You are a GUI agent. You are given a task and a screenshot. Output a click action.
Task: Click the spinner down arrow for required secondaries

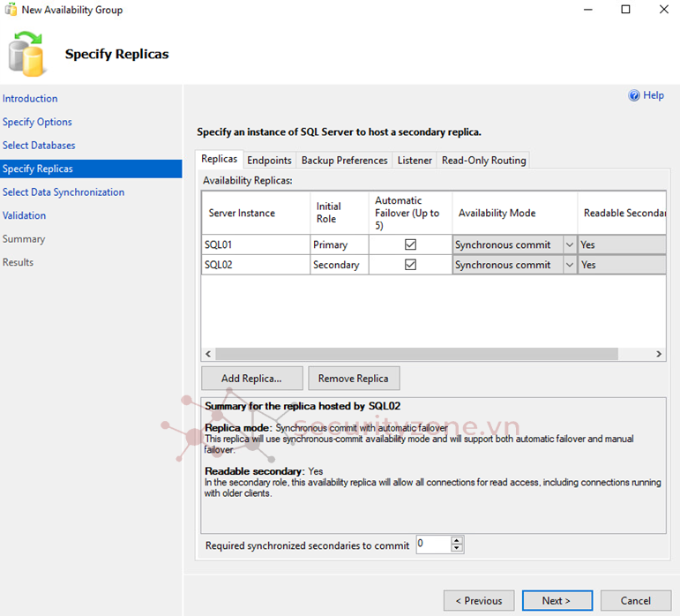tap(456, 549)
